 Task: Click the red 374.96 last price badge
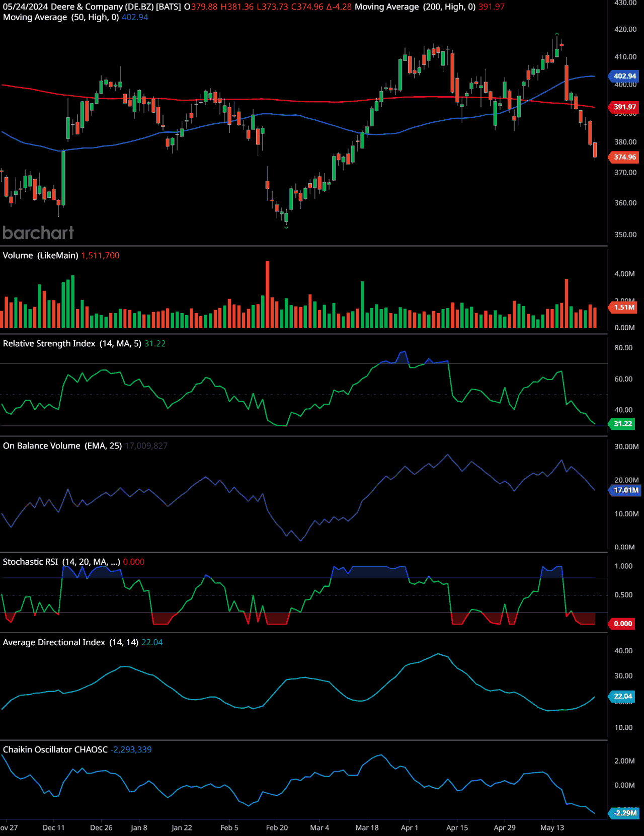tap(624, 157)
